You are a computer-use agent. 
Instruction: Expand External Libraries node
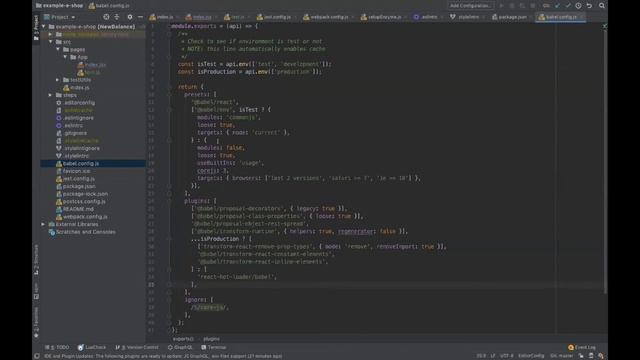coord(43,224)
